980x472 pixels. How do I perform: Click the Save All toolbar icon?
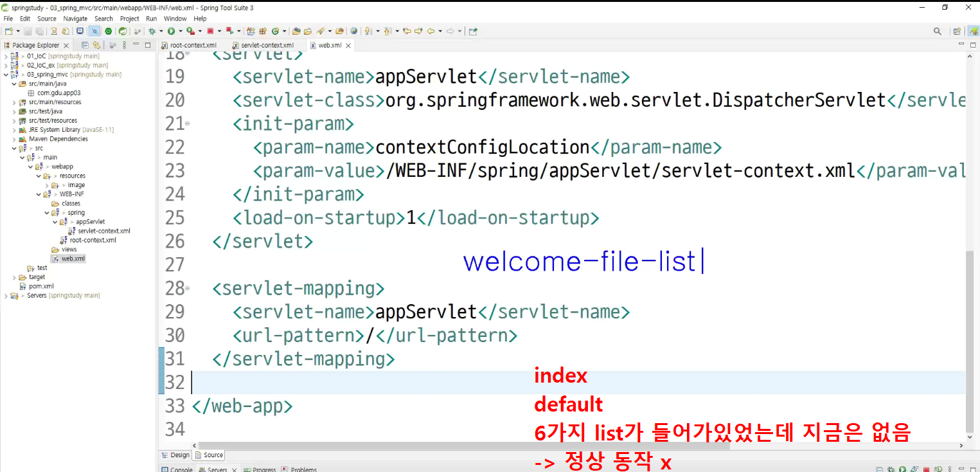(x=39, y=31)
